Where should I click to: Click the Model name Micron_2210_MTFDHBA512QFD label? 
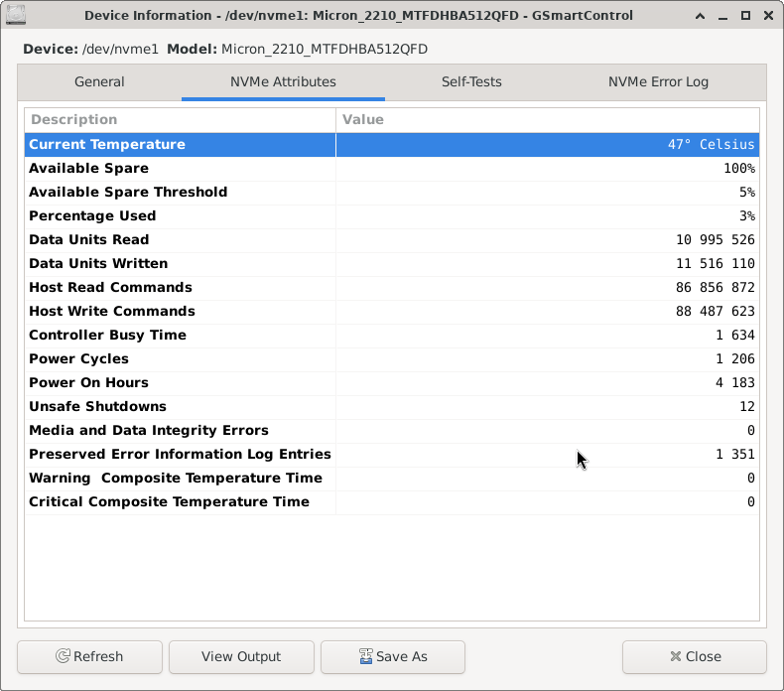325,50
